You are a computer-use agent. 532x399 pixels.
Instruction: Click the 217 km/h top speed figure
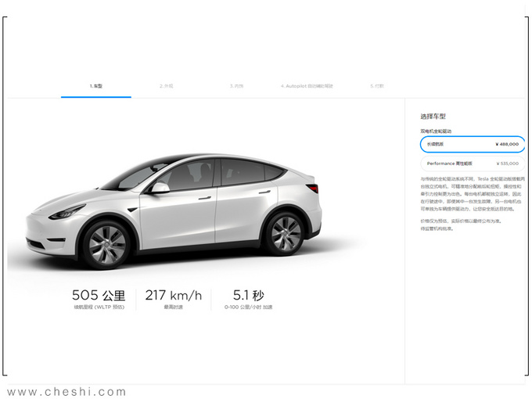173,296
